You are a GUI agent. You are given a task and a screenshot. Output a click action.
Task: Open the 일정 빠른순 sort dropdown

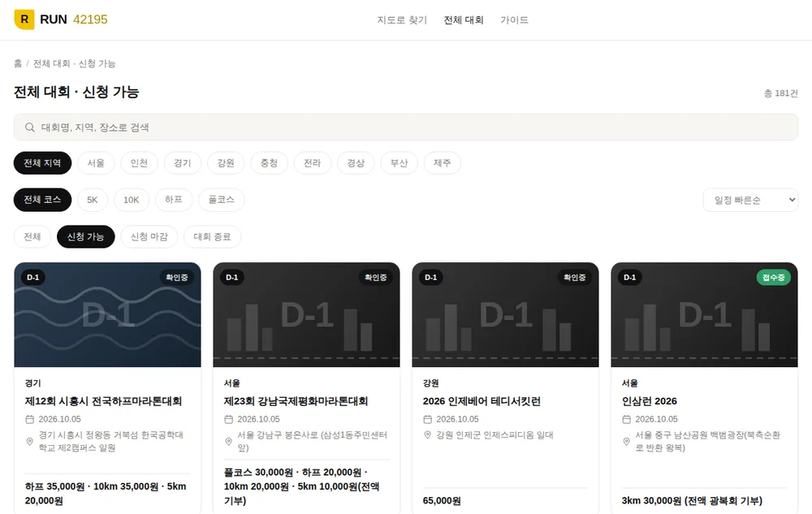(x=750, y=200)
